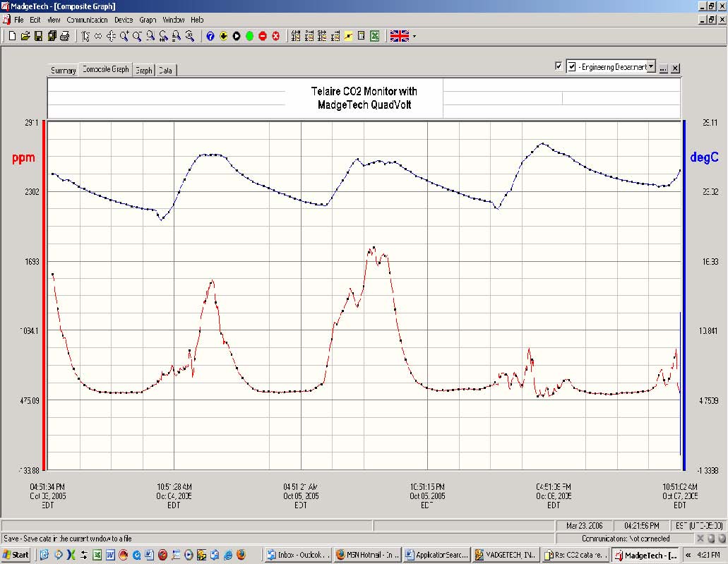Click the ellipsis button beside dataset dropdown

point(664,68)
